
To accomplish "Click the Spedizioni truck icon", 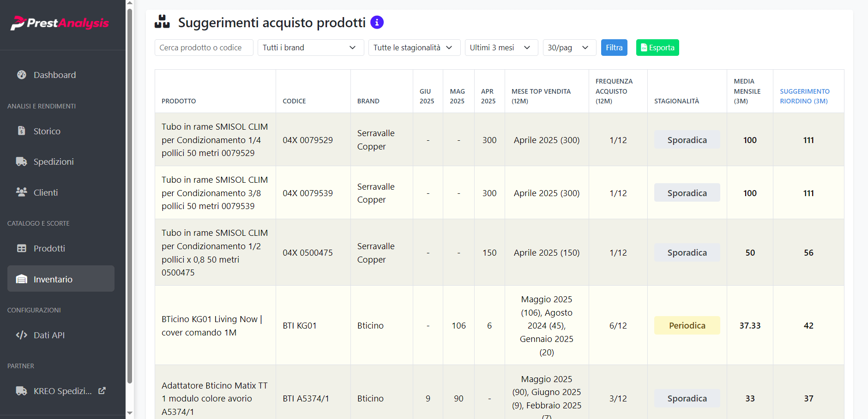I will click(22, 162).
